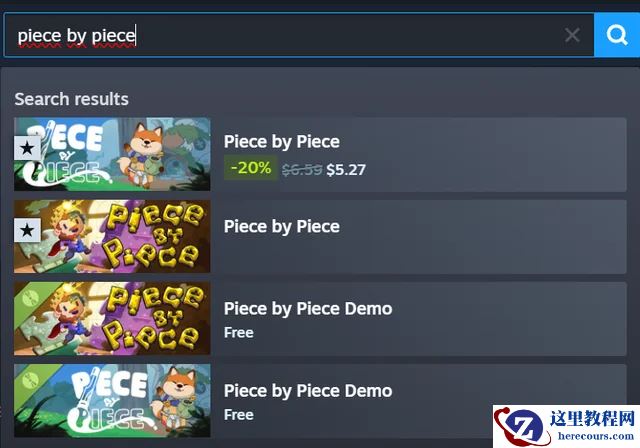Select the first Piece by Piece Demo title
Image resolution: width=640 pixels, height=448 pixels.
[x=308, y=308]
